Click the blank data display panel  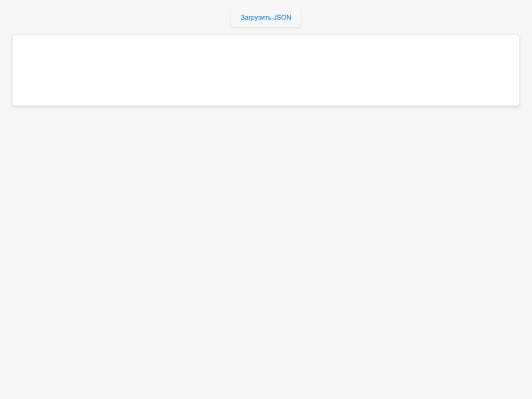click(x=266, y=71)
